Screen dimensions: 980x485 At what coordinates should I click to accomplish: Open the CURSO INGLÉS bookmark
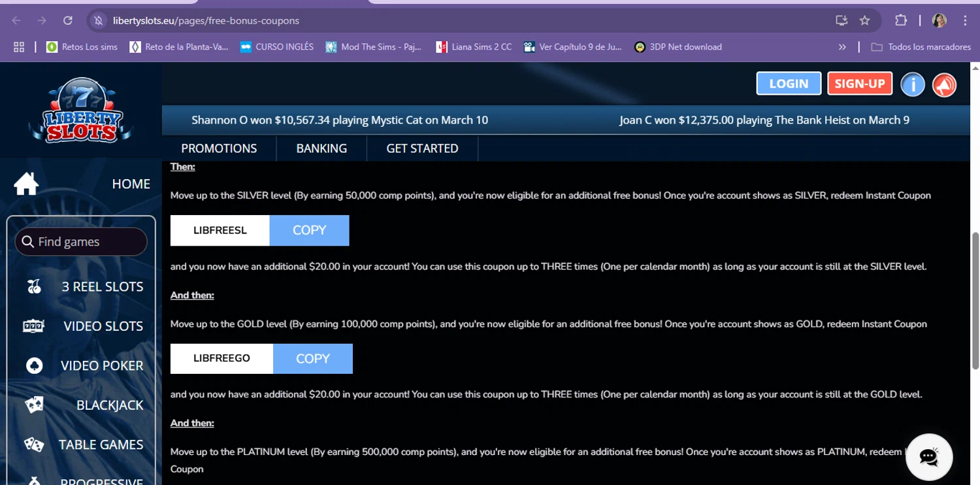(x=277, y=47)
